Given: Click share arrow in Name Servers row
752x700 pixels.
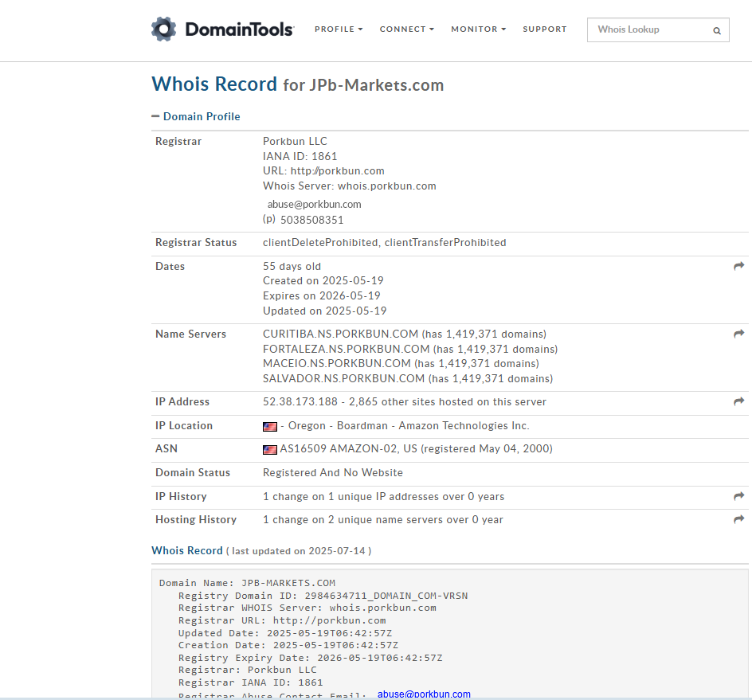Looking at the screenshot, I should 738,334.
